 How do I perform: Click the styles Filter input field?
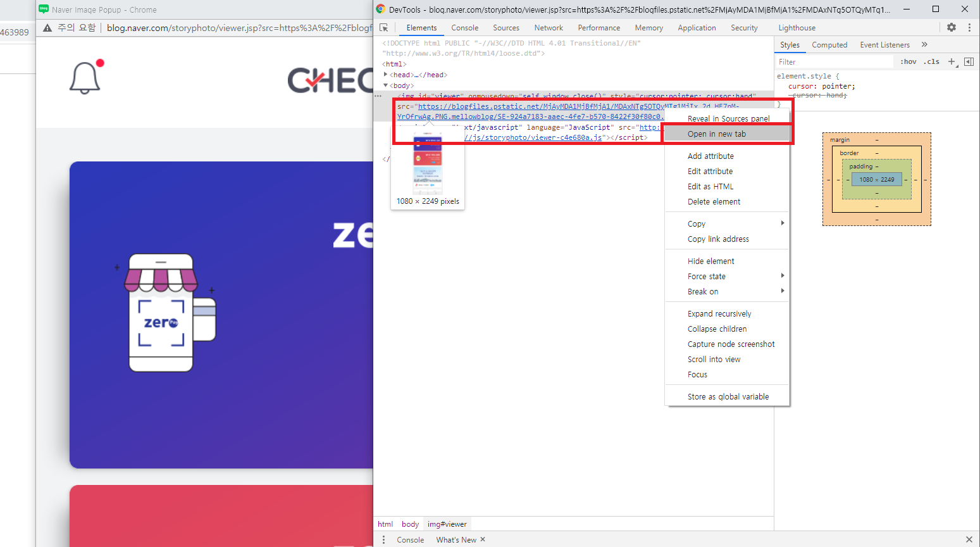pos(835,61)
